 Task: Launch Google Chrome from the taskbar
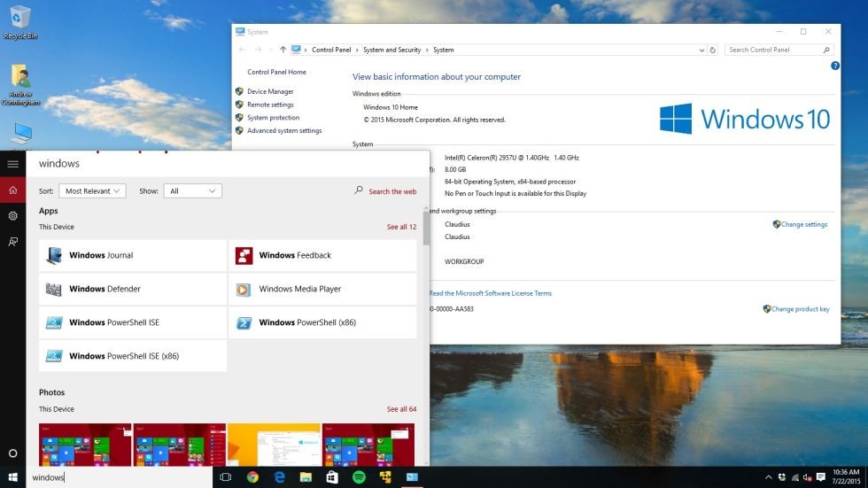pyautogui.click(x=252, y=477)
